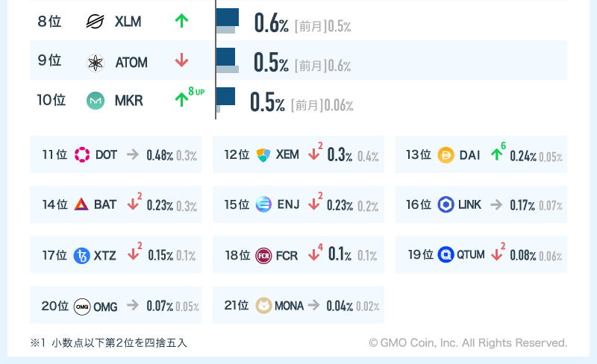Click the XTZ Tezos coin icon
Viewport: 597px width, 364px height.
pos(82,255)
